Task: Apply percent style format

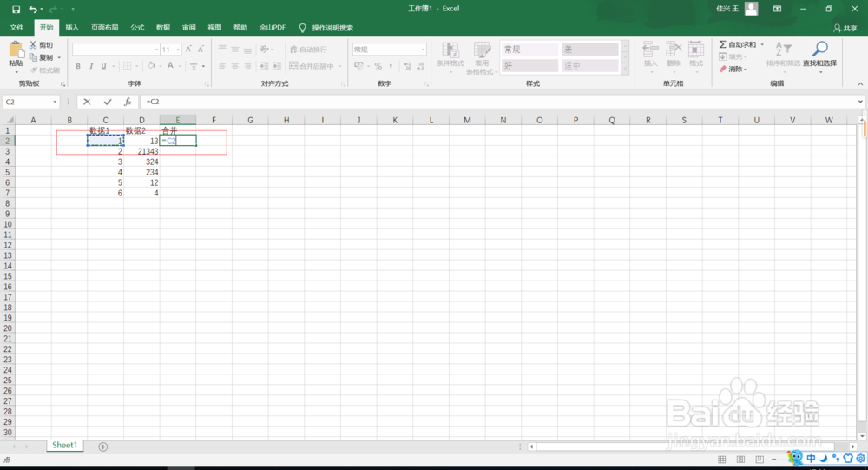Action: pyautogui.click(x=378, y=66)
